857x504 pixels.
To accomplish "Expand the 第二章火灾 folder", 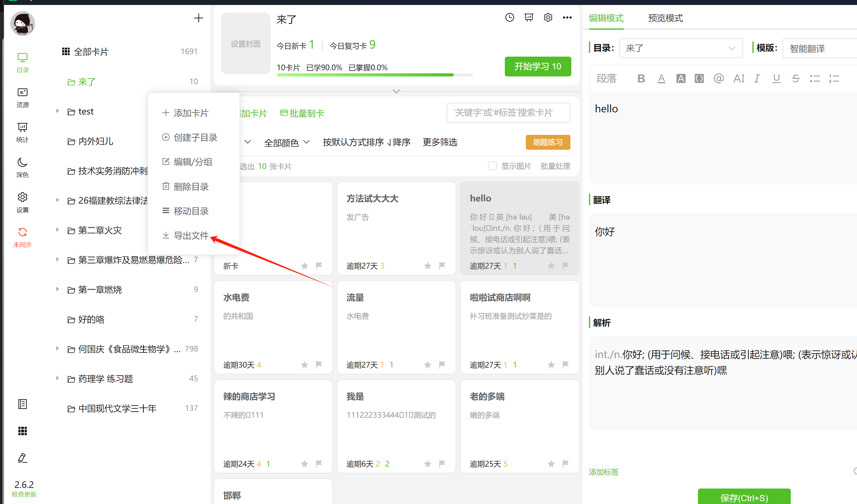I will (58, 230).
